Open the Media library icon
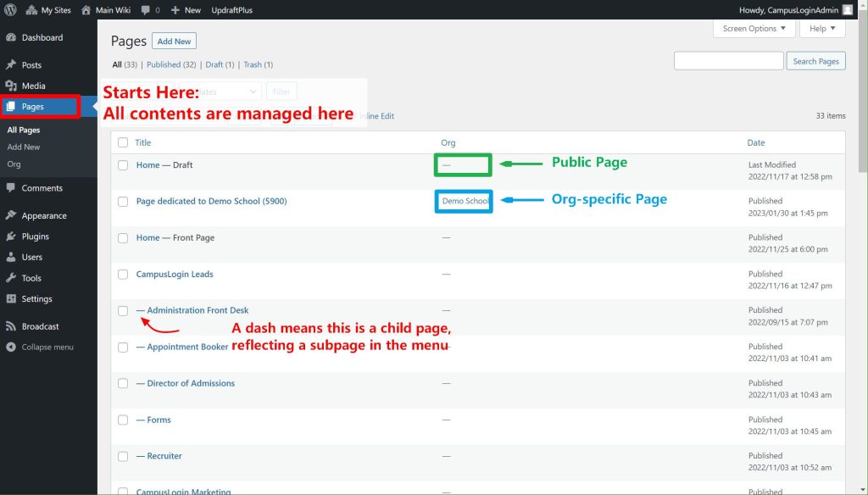The image size is (868, 495). tap(11, 86)
